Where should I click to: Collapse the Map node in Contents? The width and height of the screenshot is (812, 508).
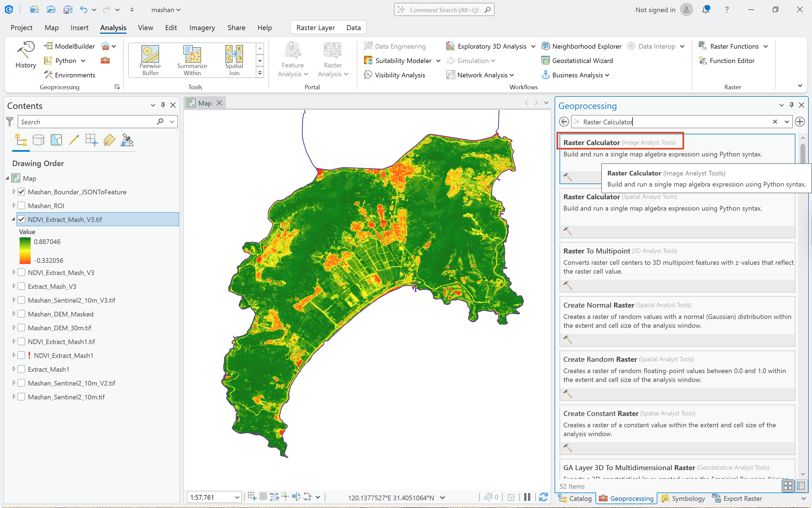click(7, 178)
